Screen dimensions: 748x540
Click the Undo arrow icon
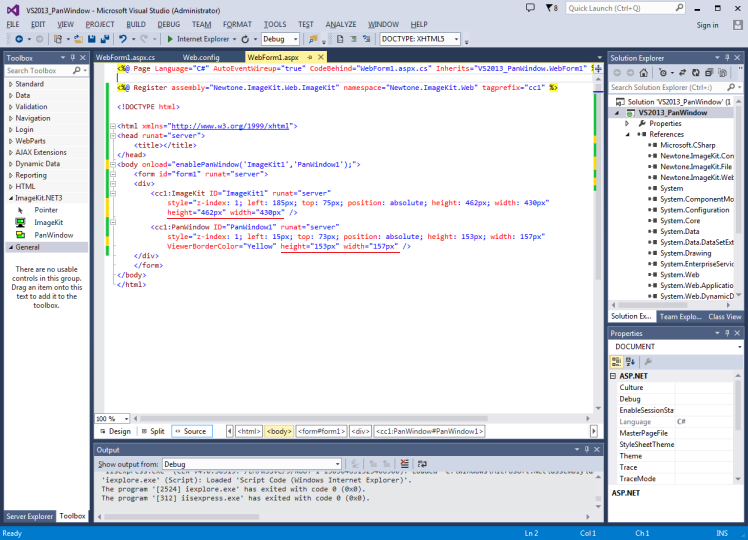click(123, 39)
